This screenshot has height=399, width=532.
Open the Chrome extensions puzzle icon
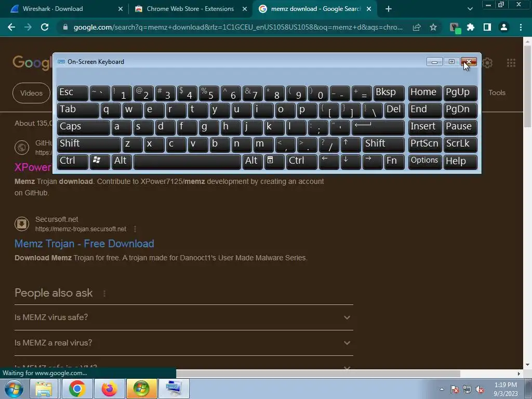471,27
